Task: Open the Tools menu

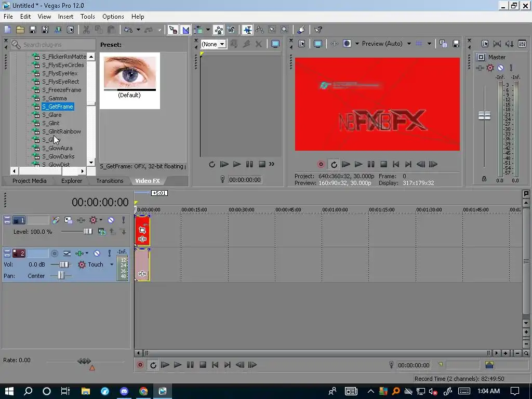Action: pyautogui.click(x=87, y=17)
